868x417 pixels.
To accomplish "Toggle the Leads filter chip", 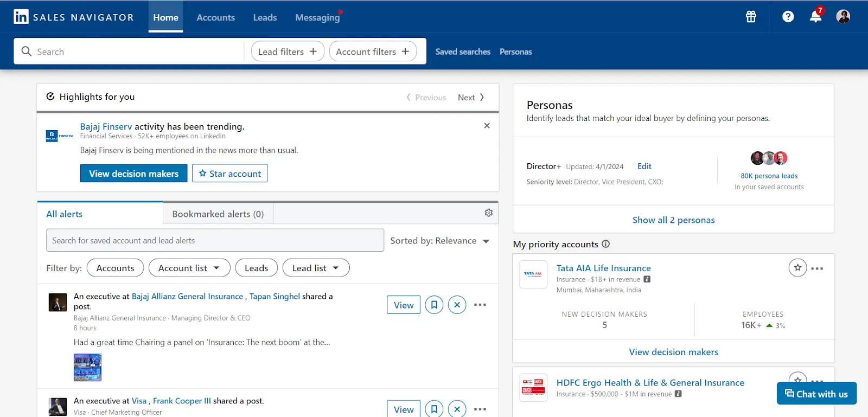I will pos(256,268).
